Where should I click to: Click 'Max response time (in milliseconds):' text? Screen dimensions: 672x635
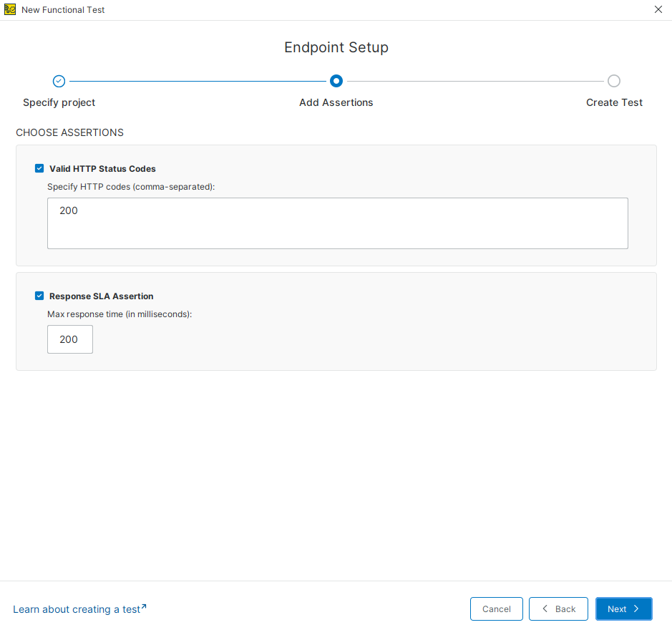point(120,314)
